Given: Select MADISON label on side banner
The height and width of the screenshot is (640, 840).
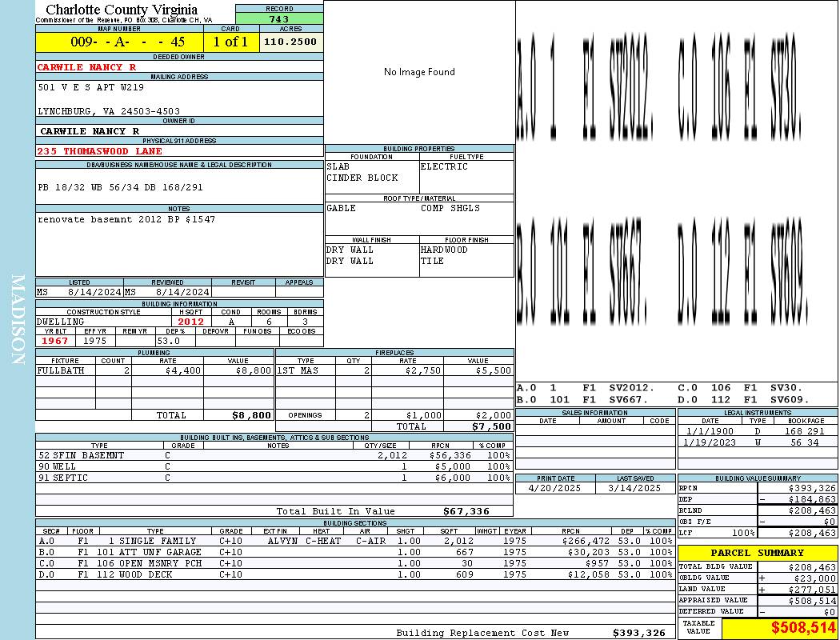Looking at the screenshot, I should tap(18, 320).
